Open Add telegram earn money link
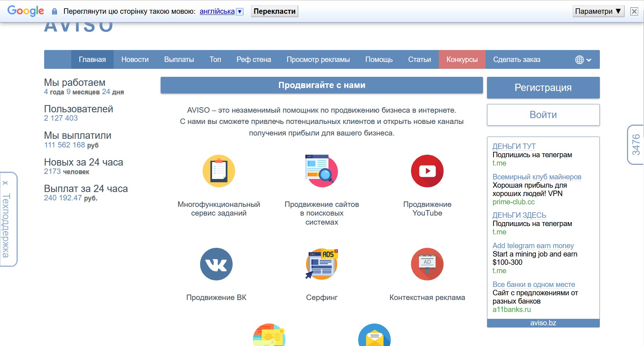Image resolution: width=644 pixels, height=346 pixels. pyautogui.click(x=533, y=246)
